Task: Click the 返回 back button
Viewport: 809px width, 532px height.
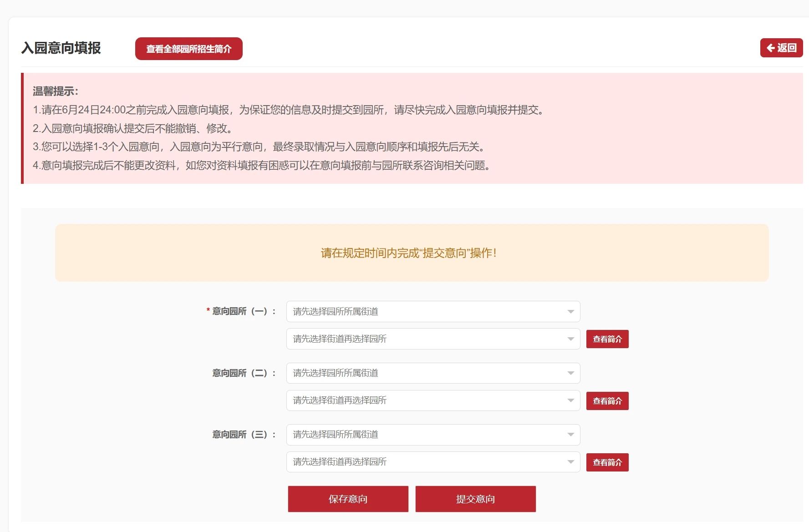Action: point(781,48)
